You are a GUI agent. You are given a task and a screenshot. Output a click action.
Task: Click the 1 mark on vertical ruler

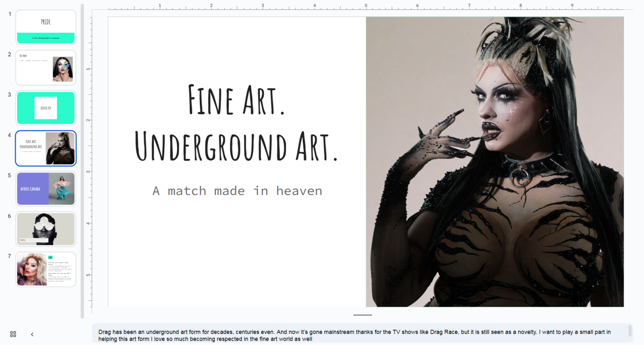pyautogui.click(x=89, y=69)
